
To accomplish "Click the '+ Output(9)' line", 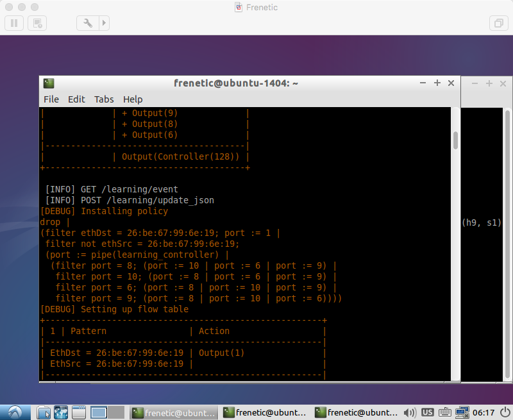I will click(x=149, y=113).
